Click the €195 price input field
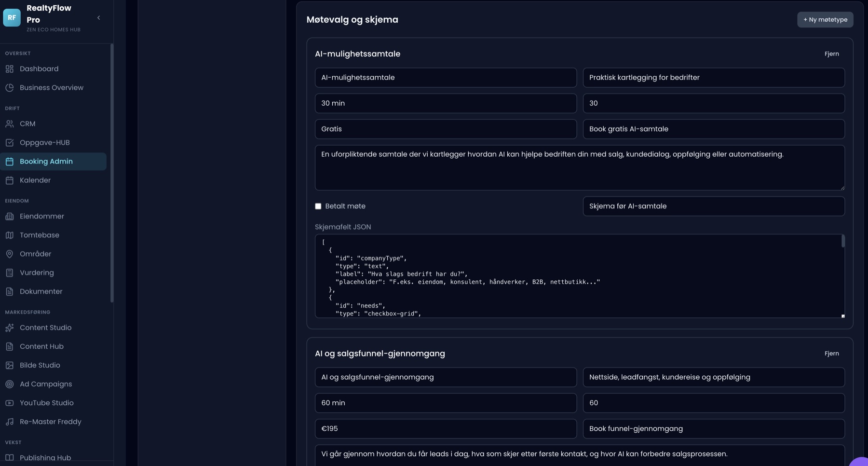The width and height of the screenshot is (868, 466). (x=446, y=429)
